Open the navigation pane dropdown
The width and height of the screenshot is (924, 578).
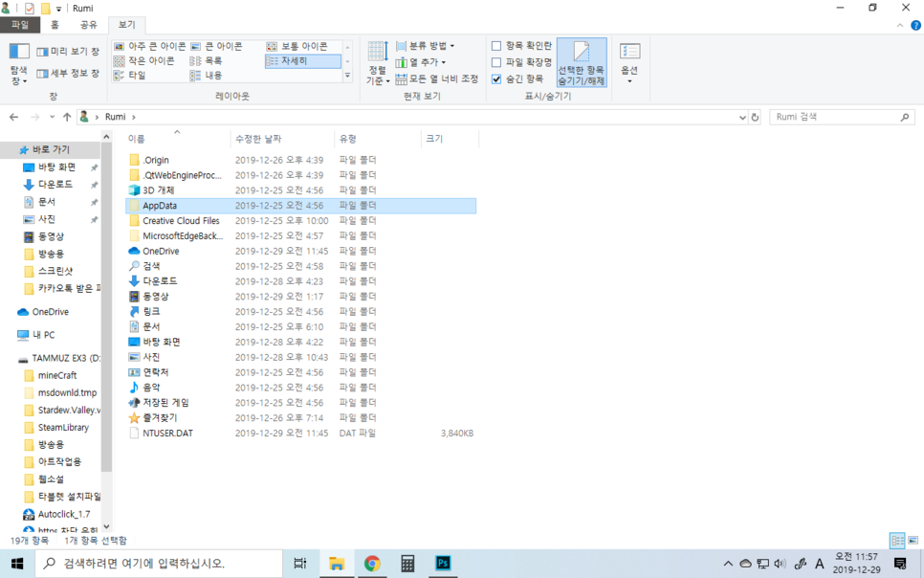(19, 65)
